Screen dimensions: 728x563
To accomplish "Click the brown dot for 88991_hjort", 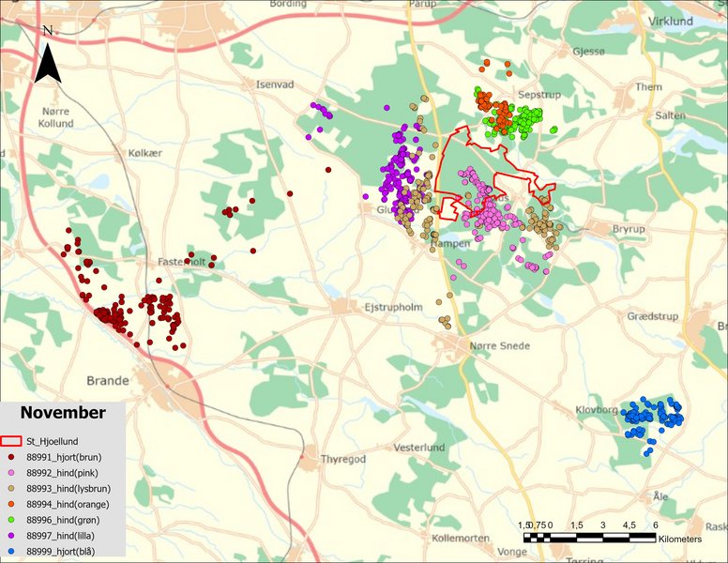I will tap(11, 456).
